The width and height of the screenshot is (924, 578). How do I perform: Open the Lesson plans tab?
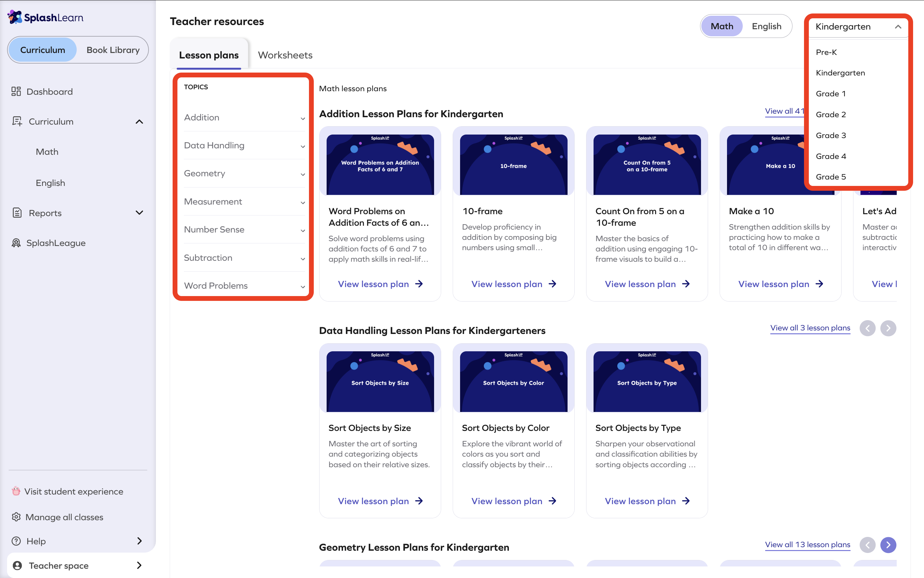pyautogui.click(x=209, y=55)
